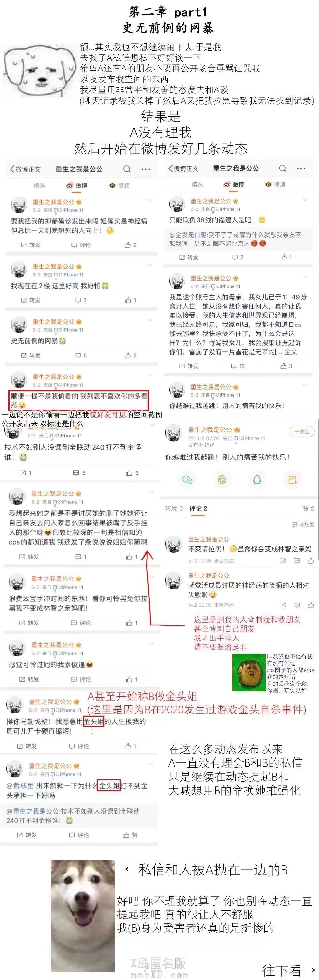Share to WeChat using green chat icon

(187, 479)
